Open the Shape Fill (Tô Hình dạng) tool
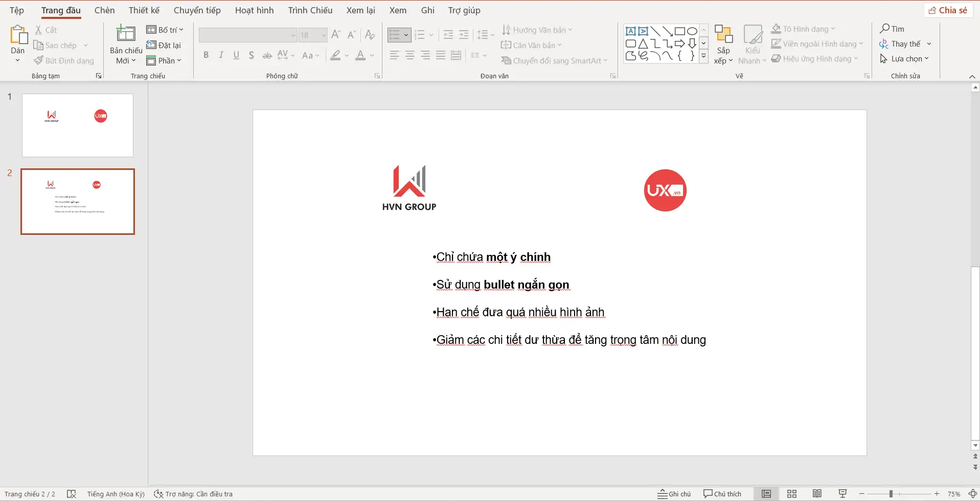Screen dimensions: 980x502 pos(802,29)
